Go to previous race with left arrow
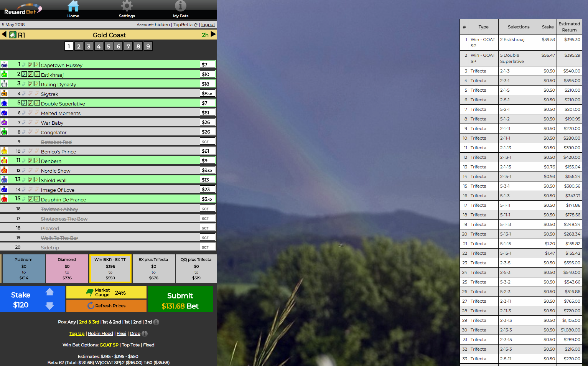Viewport: 588px width, 366px height. [x=4, y=35]
